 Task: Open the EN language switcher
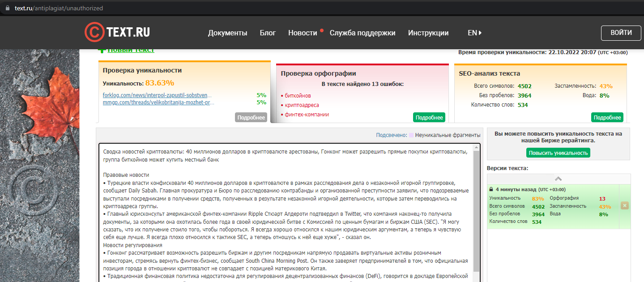474,33
